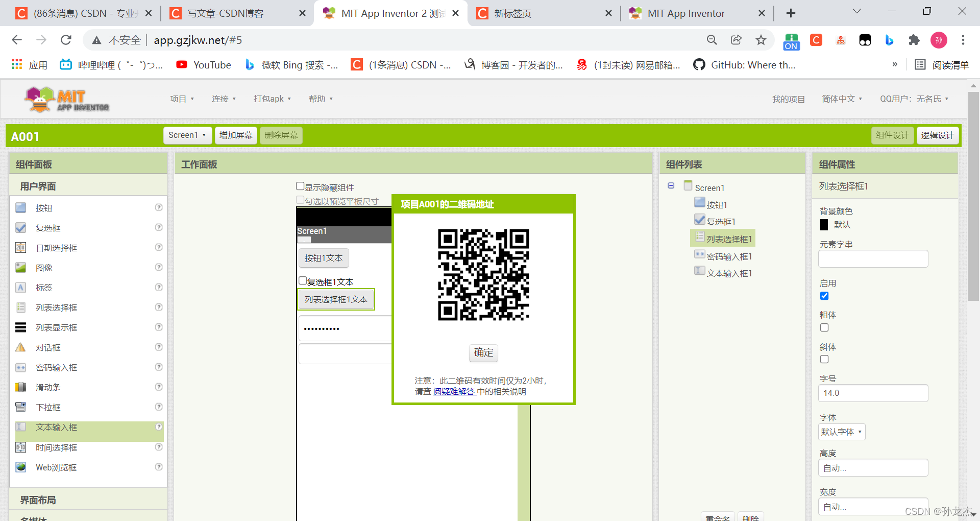Image resolution: width=980 pixels, height=521 pixels.
Task: Click the share page icon in address bar
Action: click(x=736, y=40)
